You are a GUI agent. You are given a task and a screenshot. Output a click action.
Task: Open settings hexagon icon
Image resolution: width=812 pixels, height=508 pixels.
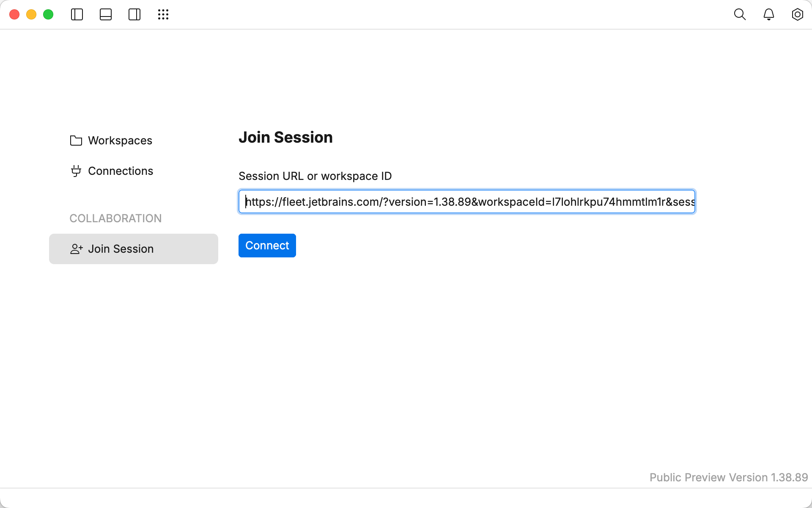click(x=797, y=14)
